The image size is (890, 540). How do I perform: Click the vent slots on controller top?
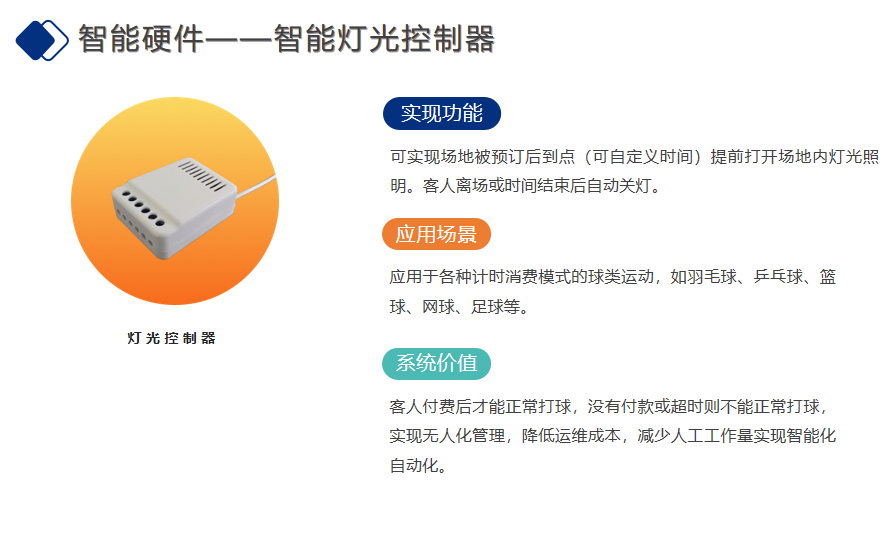[201, 176]
